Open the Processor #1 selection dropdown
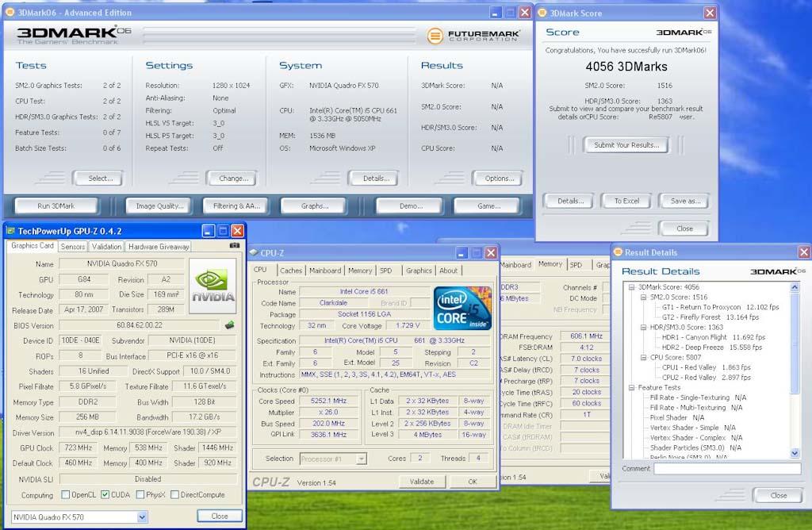The image size is (812, 530). (362, 459)
